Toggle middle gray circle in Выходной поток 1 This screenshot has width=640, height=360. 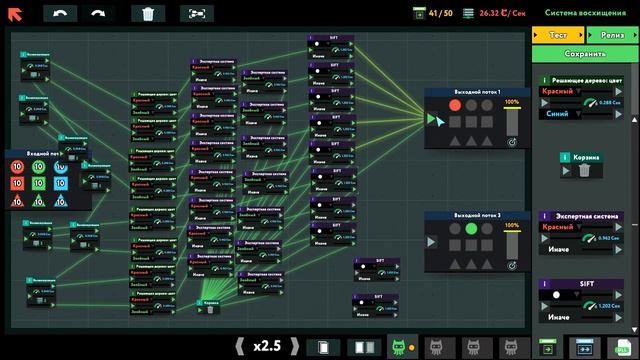point(471,105)
